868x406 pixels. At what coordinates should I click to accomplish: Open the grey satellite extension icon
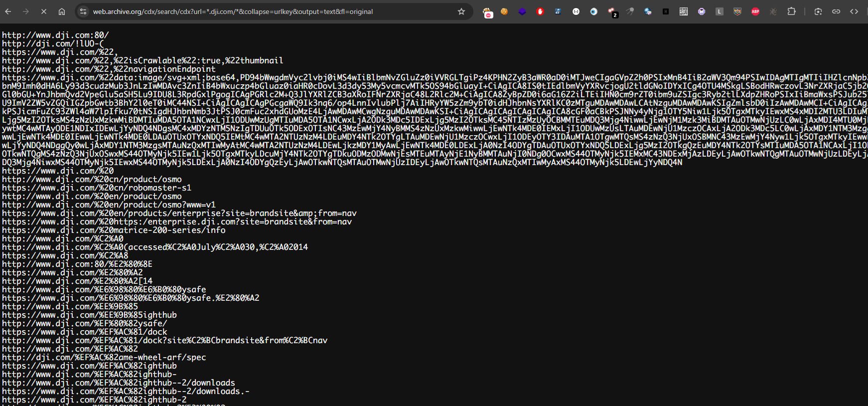[630, 11]
